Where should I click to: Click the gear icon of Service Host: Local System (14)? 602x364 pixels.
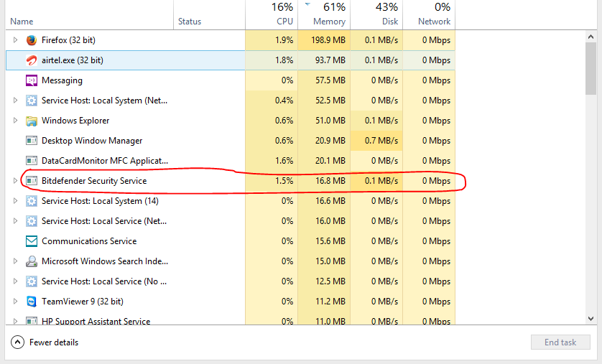[x=32, y=200]
